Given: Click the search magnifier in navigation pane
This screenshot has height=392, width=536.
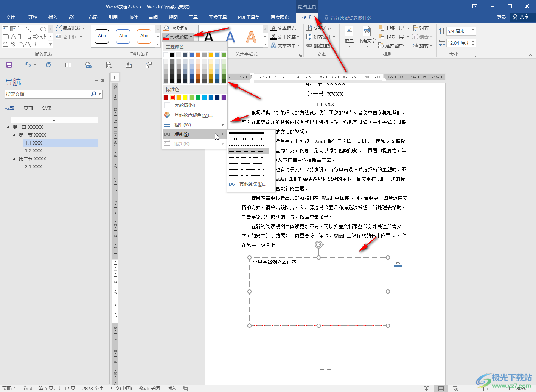Looking at the screenshot, I should click(93, 94).
